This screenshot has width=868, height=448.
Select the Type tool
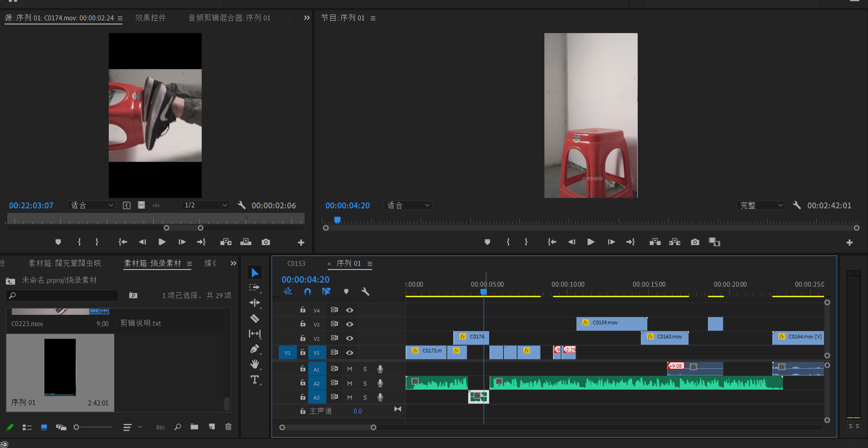coord(255,380)
